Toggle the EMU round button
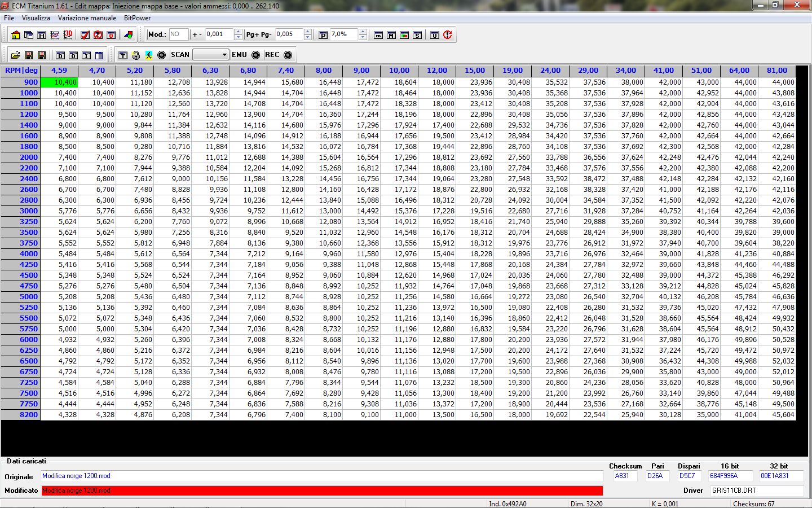 (x=256, y=55)
